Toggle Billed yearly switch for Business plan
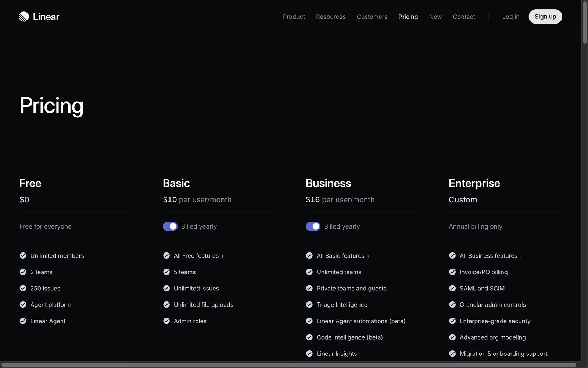This screenshot has height=368, width=588. [x=313, y=226]
